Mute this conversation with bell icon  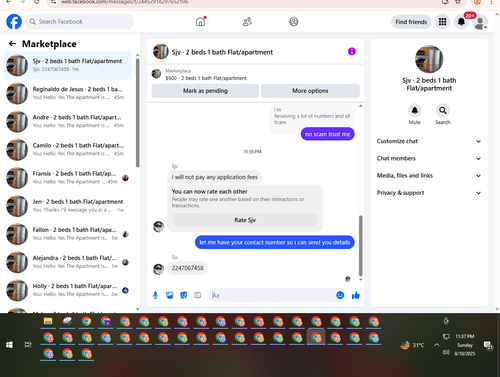click(415, 110)
